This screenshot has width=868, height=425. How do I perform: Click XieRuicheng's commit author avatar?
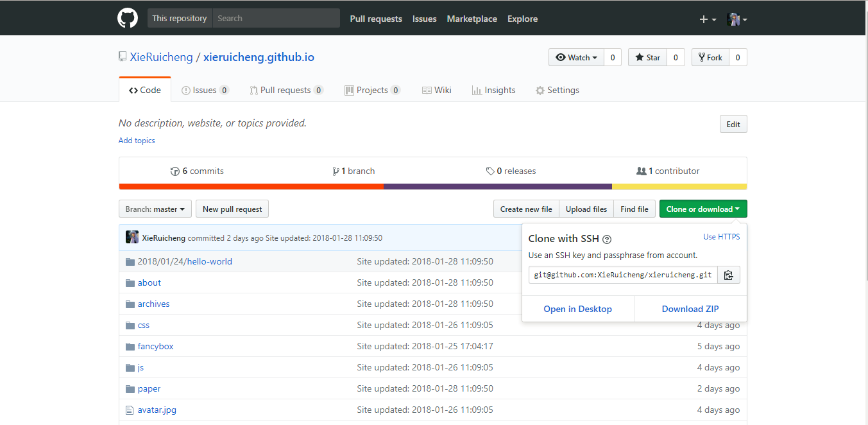pyautogui.click(x=132, y=238)
